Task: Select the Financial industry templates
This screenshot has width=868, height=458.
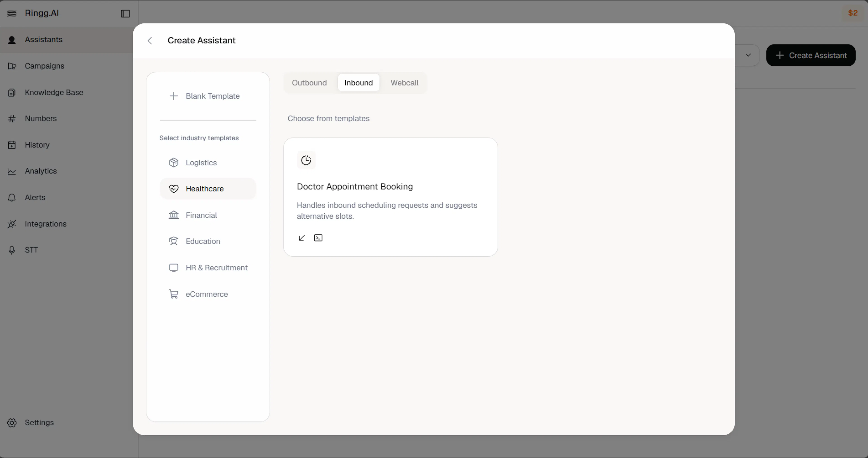Action: tap(208, 215)
